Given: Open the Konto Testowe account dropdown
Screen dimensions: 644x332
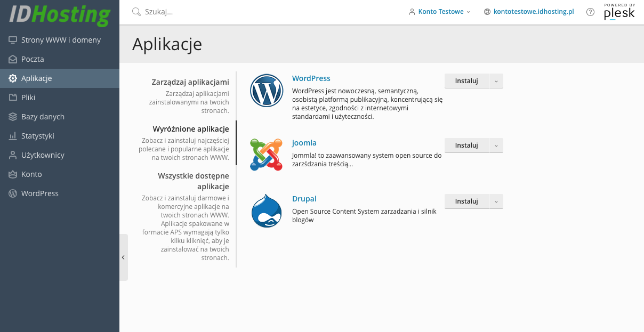Looking at the screenshot, I should 440,12.
